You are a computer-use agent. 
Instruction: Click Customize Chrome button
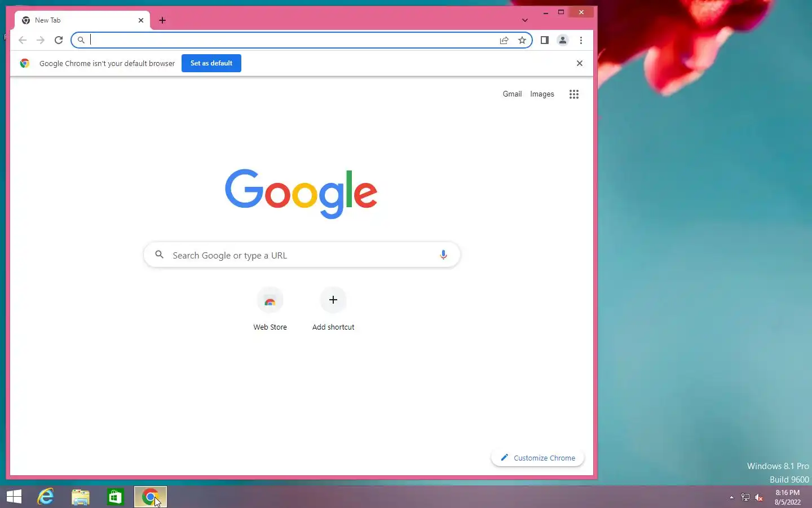(538, 458)
